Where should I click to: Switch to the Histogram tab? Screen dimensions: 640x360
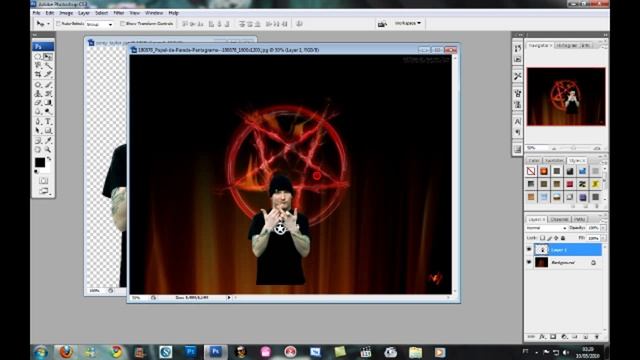(566, 46)
